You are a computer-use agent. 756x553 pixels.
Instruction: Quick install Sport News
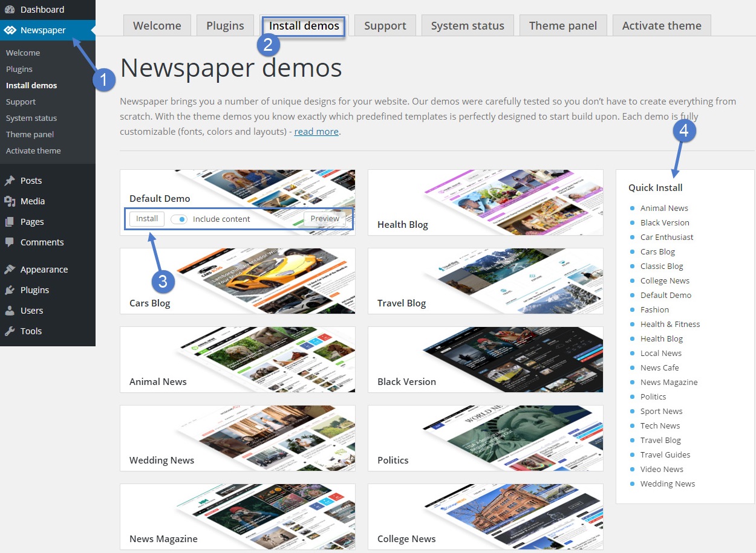(662, 411)
